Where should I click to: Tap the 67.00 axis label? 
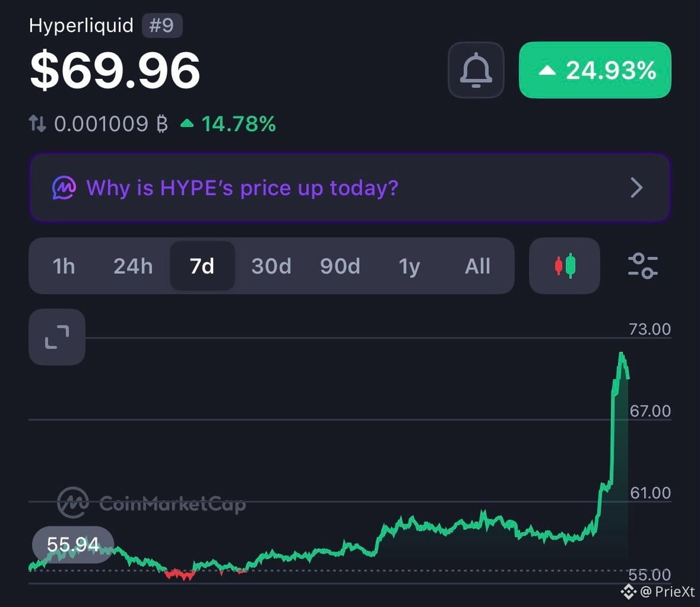coord(650,411)
